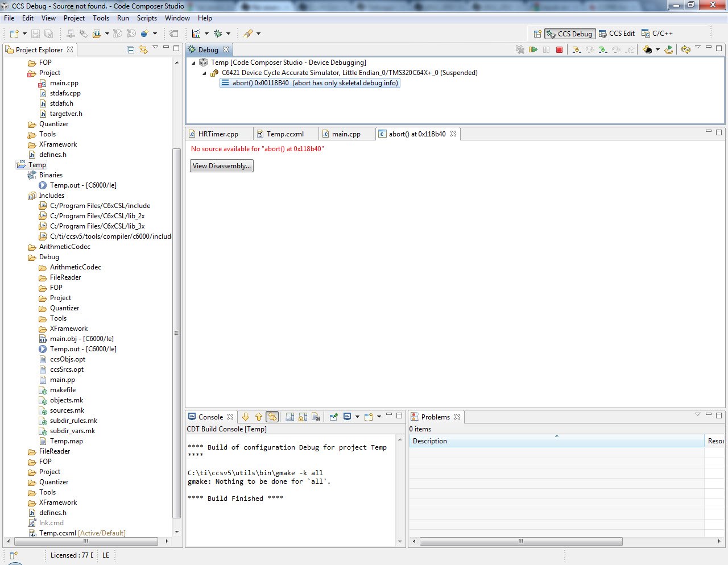Click the red Terminate debug button

pyautogui.click(x=559, y=50)
